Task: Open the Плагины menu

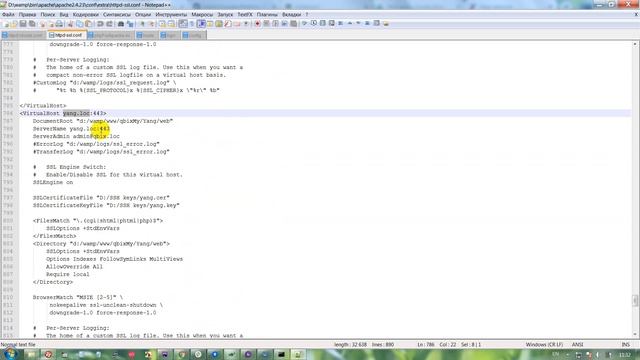Action: [267, 14]
